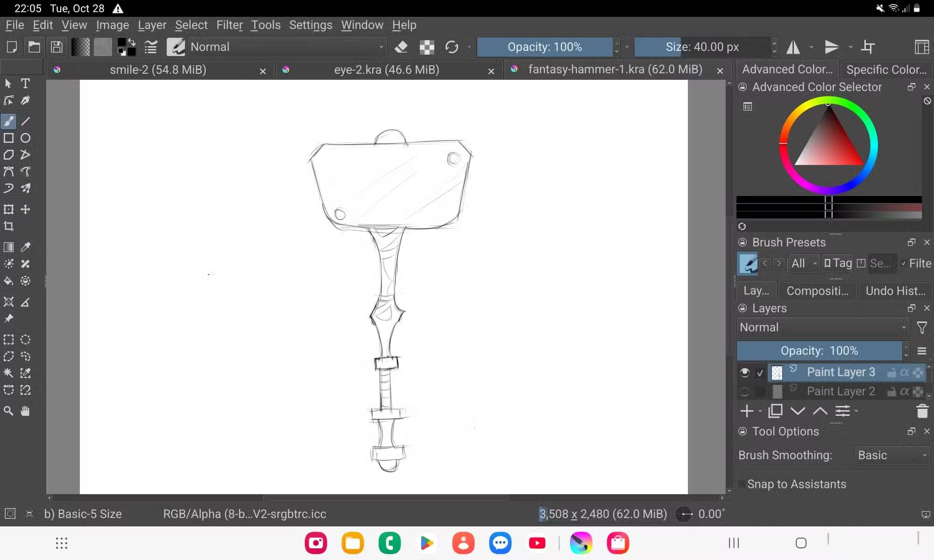Open the Undo History tab
The width and height of the screenshot is (934, 560).
[895, 291]
